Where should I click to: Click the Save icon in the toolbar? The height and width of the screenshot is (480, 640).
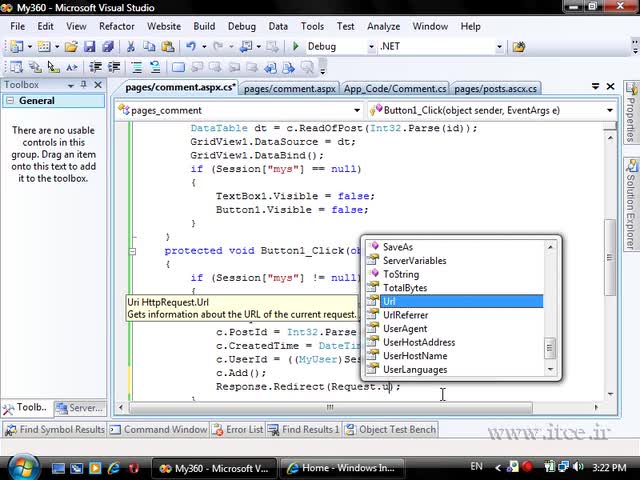tap(89, 47)
